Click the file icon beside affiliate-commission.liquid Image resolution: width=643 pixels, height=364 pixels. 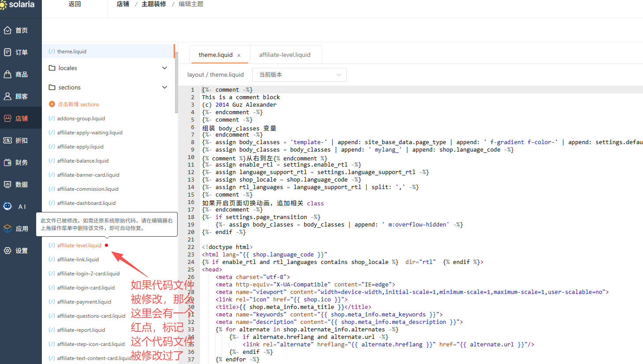pos(52,189)
